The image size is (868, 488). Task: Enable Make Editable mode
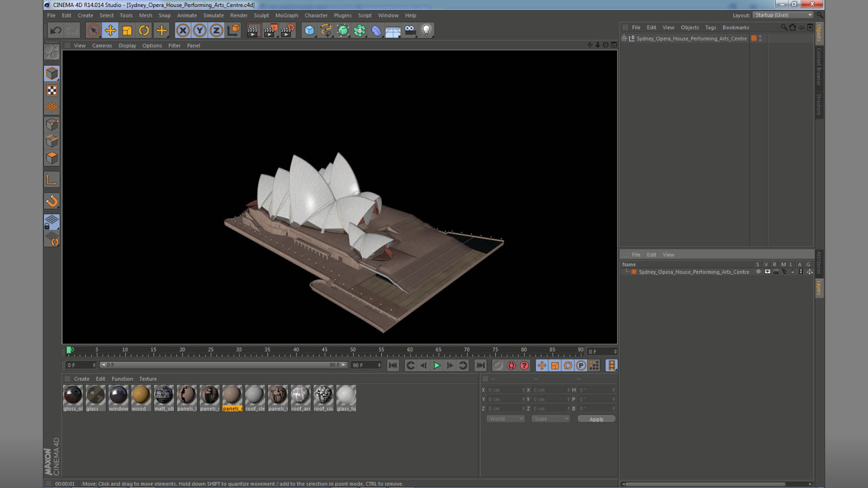52,52
